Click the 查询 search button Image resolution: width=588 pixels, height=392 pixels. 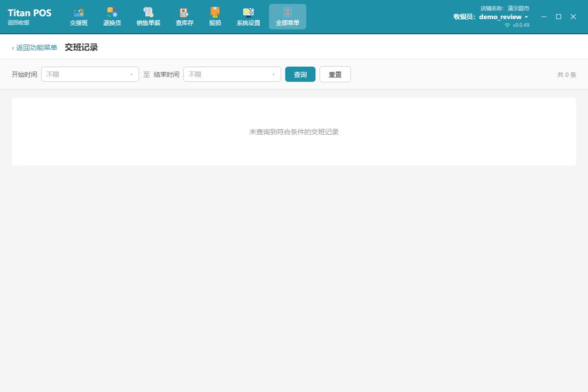tap(300, 74)
